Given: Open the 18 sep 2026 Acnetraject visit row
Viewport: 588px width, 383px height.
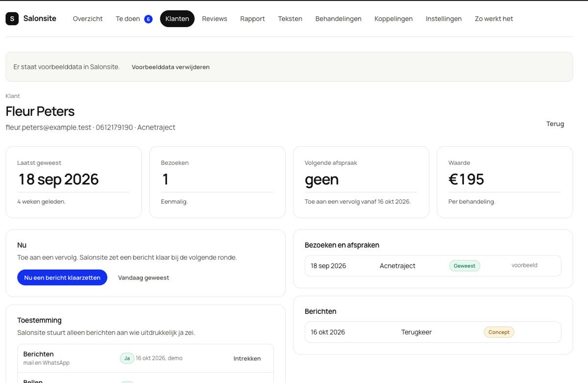Looking at the screenshot, I should (433, 266).
